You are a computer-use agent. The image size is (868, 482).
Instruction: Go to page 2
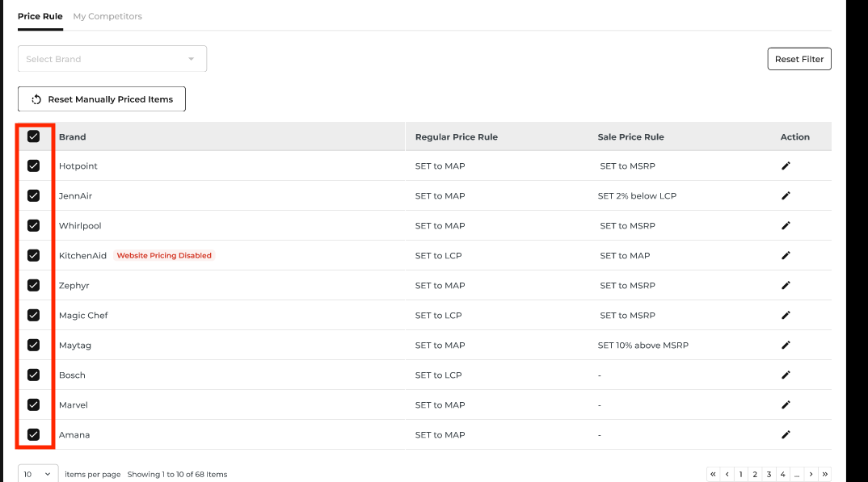tap(755, 474)
